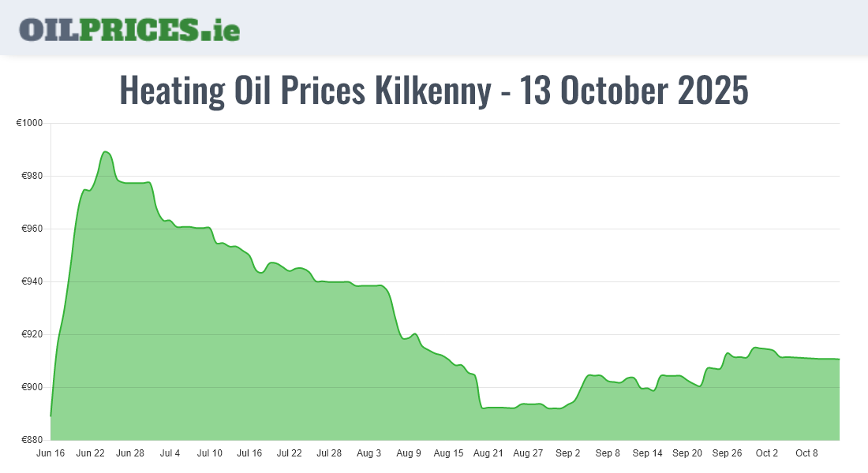The image size is (868, 473).
Task: Select the Jul 10 axis tick label
Action: [x=210, y=453]
